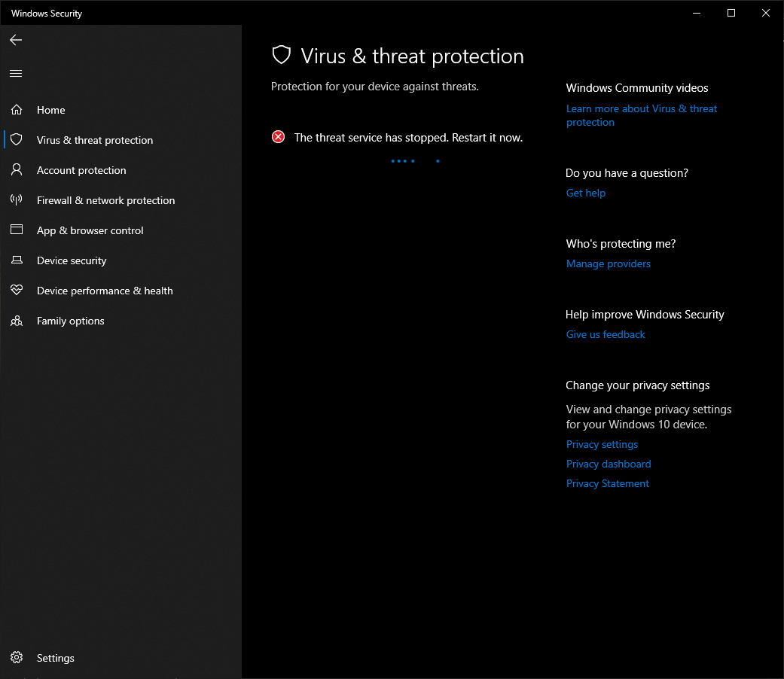Click the Family options people icon
This screenshot has width=784, height=679.
(17, 321)
